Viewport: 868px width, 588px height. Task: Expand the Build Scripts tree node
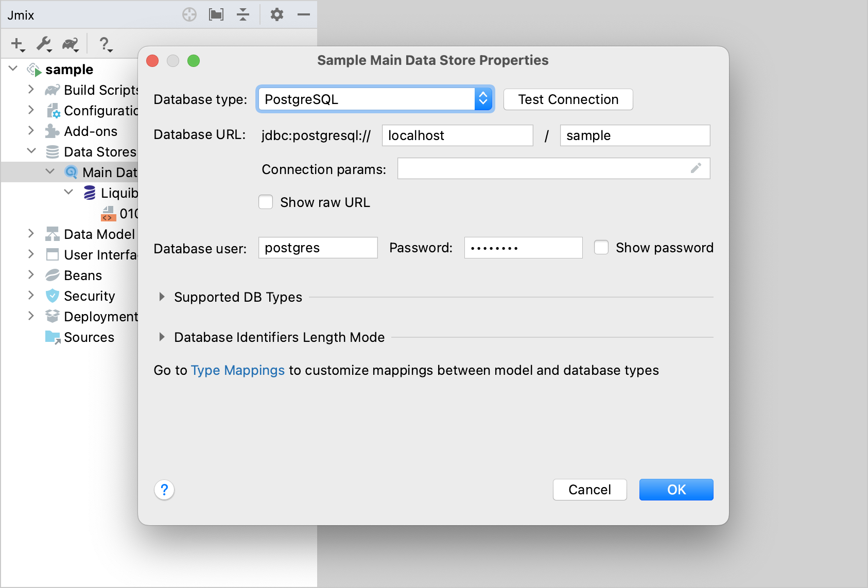[x=31, y=89]
